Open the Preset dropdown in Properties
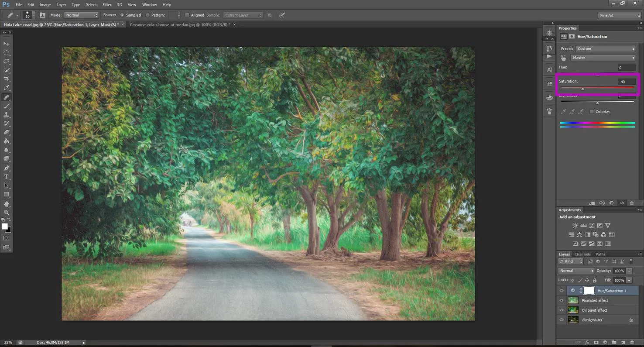Image resolution: width=644 pixels, height=347 pixels. [x=605, y=49]
